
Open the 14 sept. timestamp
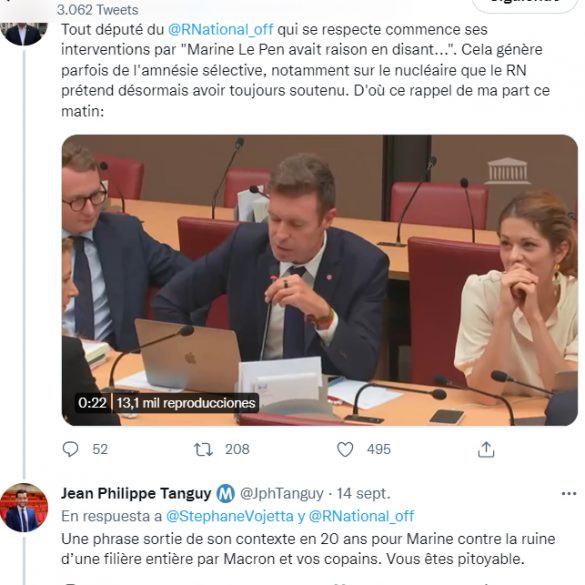363,494
